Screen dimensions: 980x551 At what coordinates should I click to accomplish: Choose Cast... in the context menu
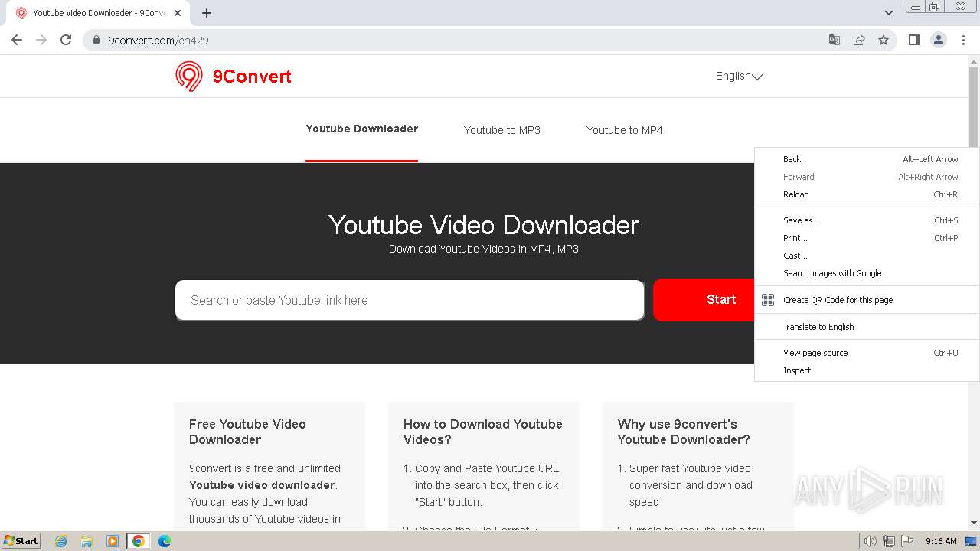(x=867, y=256)
